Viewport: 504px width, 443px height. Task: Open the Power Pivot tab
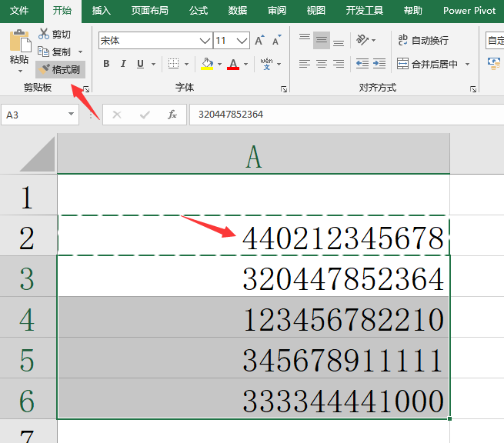[x=469, y=11]
